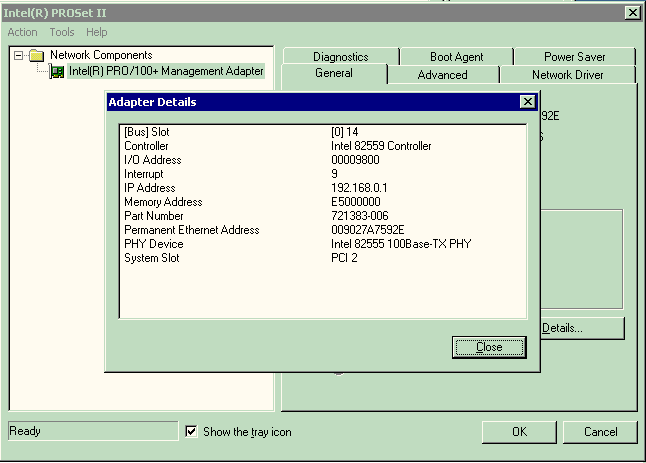Image resolution: width=646 pixels, height=463 pixels.
Task: Click the Intel 82559 Controller value
Action: 381,146
